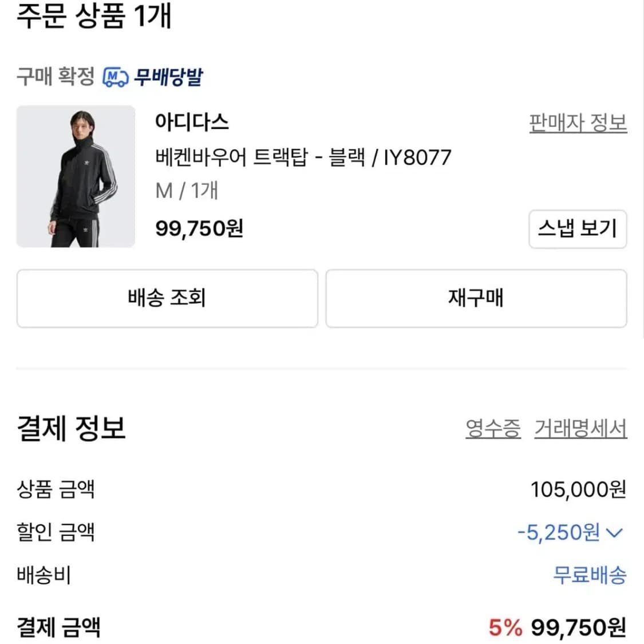The image size is (644, 644).
Task: Open the 베켄바우어 트랙탑 product page
Action: click(x=303, y=156)
